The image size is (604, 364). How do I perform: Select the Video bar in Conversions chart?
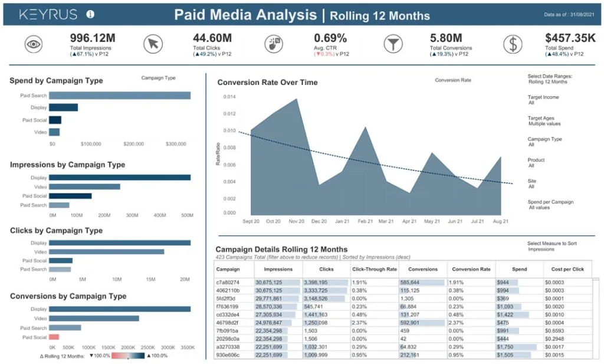point(94,319)
